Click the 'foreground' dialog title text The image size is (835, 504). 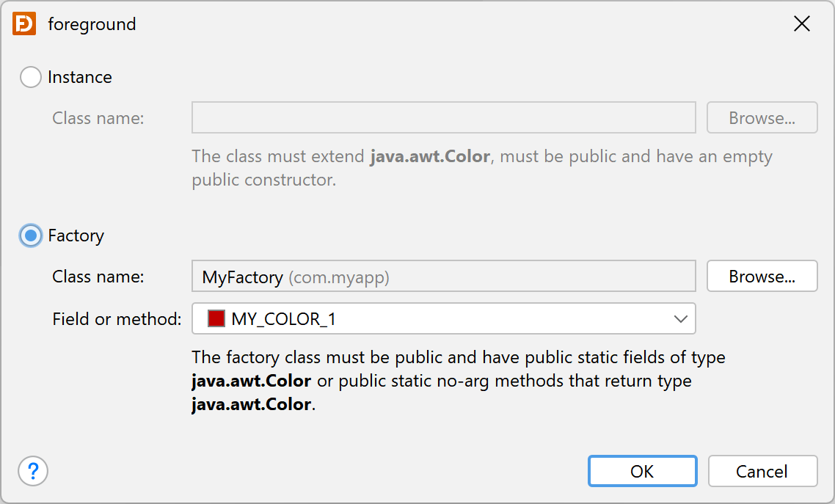(x=92, y=24)
